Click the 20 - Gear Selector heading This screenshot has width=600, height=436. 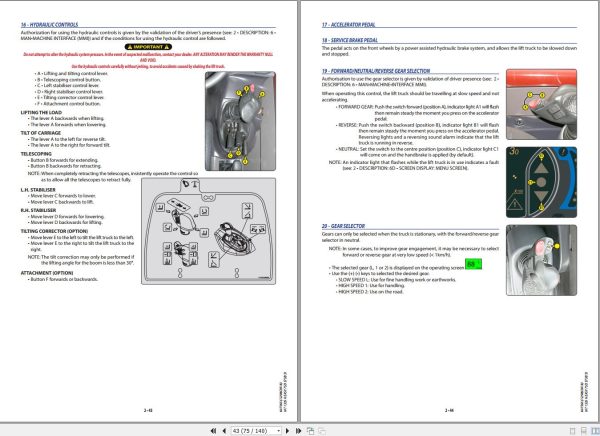pyautogui.click(x=343, y=226)
